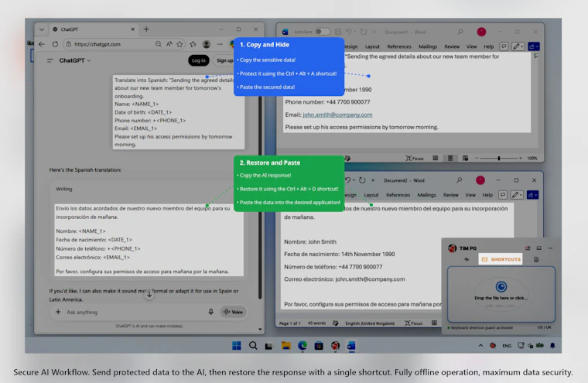Expand the Edge tab actions chevron
This screenshot has height=383, width=588.
pos(42,29)
